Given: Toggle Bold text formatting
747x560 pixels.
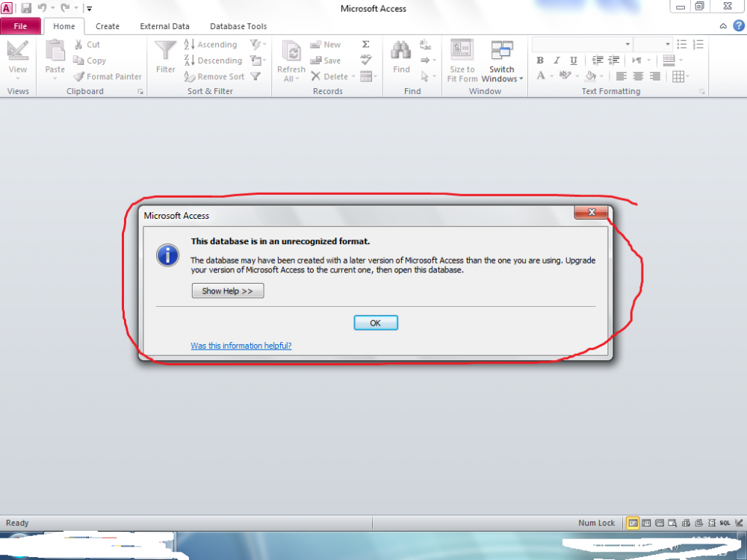Looking at the screenshot, I should point(540,60).
